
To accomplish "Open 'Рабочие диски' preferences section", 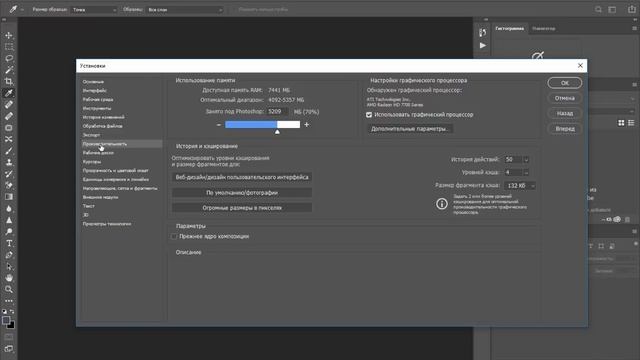I will (98, 153).
